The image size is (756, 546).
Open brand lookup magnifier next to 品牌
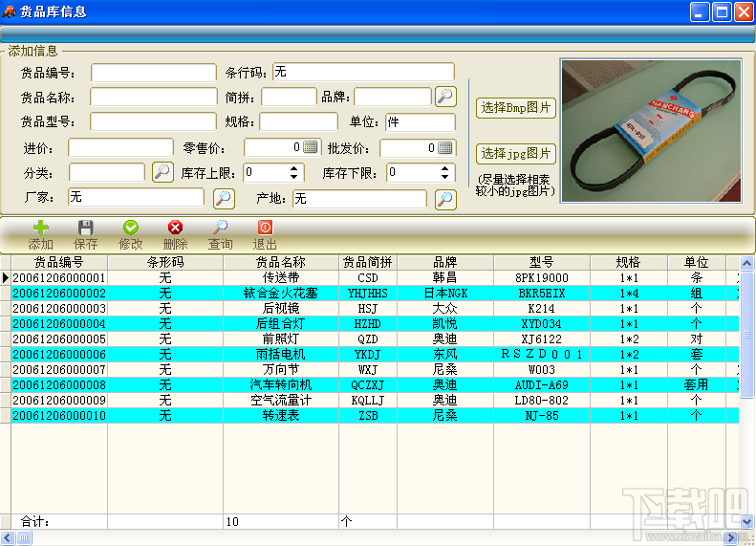[445, 97]
